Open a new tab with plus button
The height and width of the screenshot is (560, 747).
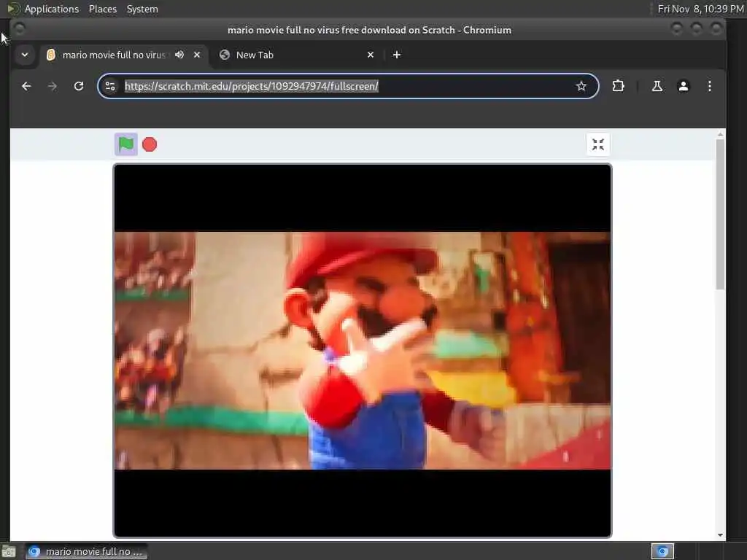pyautogui.click(x=396, y=55)
